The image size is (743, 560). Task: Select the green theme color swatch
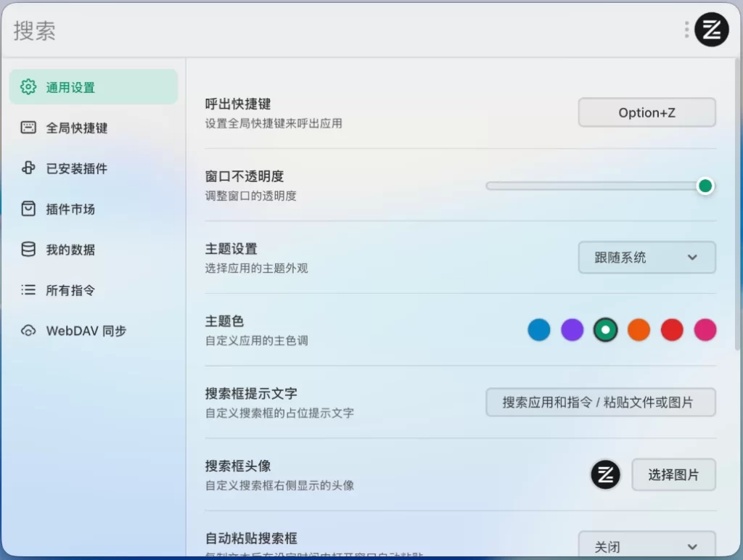(605, 329)
